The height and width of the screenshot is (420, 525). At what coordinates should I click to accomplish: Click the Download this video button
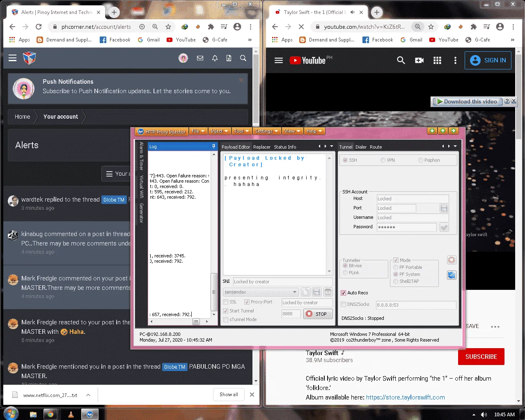(467, 101)
